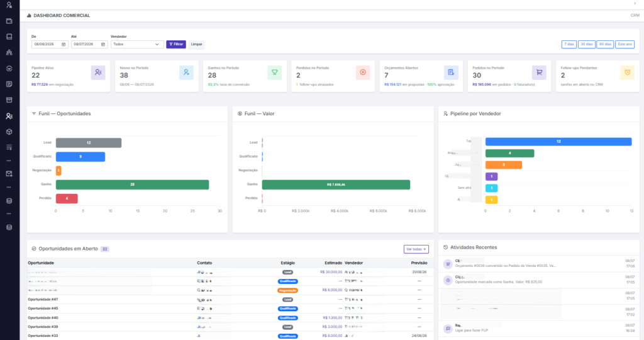Open the Vendedor dropdown showing Todos
The height and width of the screenshot is (340, 644).
point(137,45)
